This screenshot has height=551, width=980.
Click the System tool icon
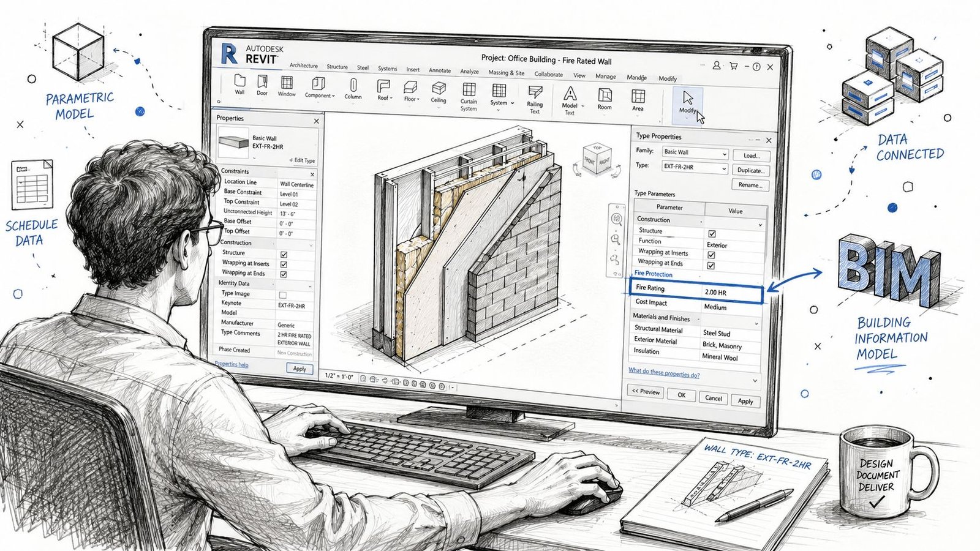[499, 91]
